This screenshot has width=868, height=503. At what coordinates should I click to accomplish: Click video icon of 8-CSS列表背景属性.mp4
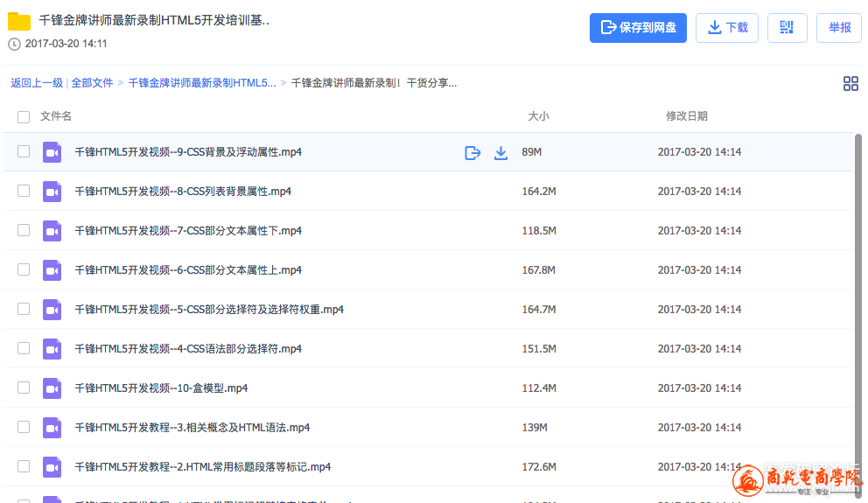click(52, 192)
